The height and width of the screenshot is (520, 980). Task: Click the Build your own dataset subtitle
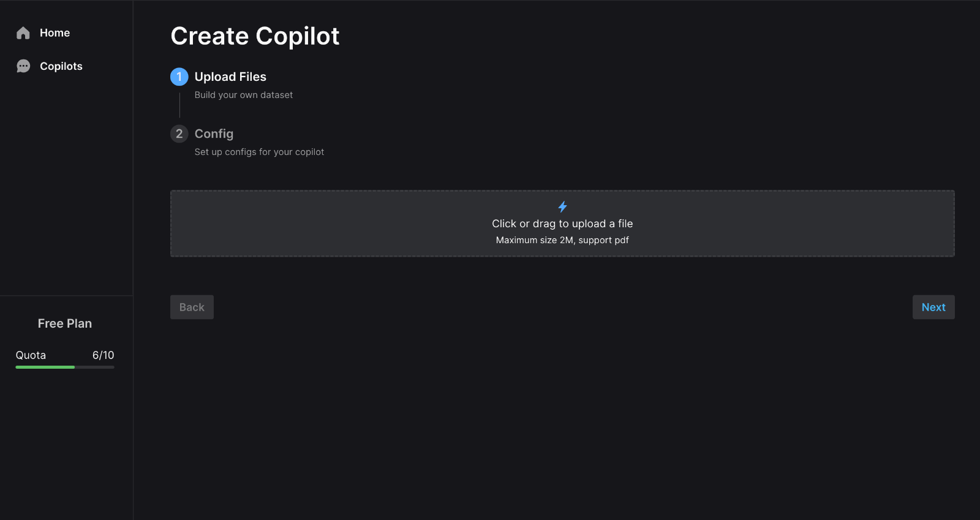pos(243,95)
